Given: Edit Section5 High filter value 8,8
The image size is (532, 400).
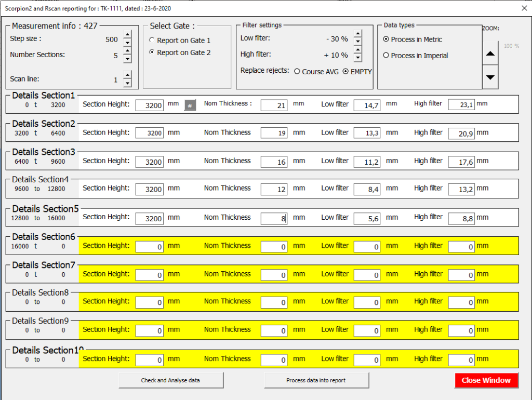Looking at the screenshot, I should (461, 219).
